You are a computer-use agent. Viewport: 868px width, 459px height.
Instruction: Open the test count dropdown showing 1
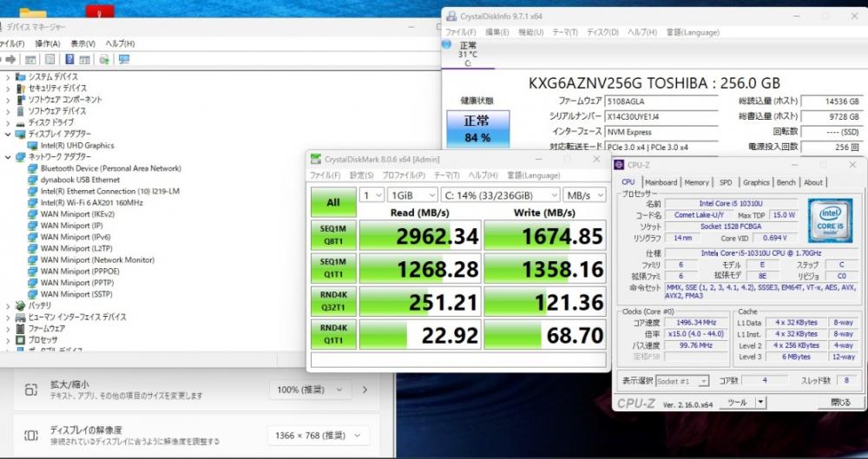372,195
